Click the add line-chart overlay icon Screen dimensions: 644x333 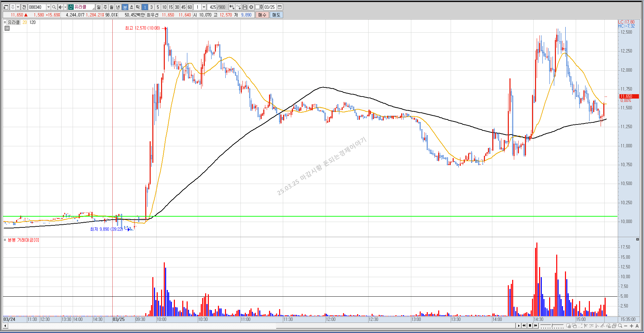coord(238,7)
